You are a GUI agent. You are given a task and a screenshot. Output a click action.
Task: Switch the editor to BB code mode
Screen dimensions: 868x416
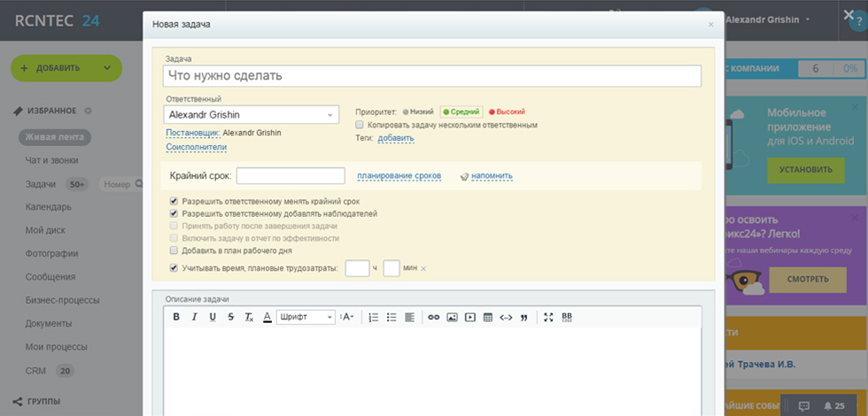(x=567, y=317)
